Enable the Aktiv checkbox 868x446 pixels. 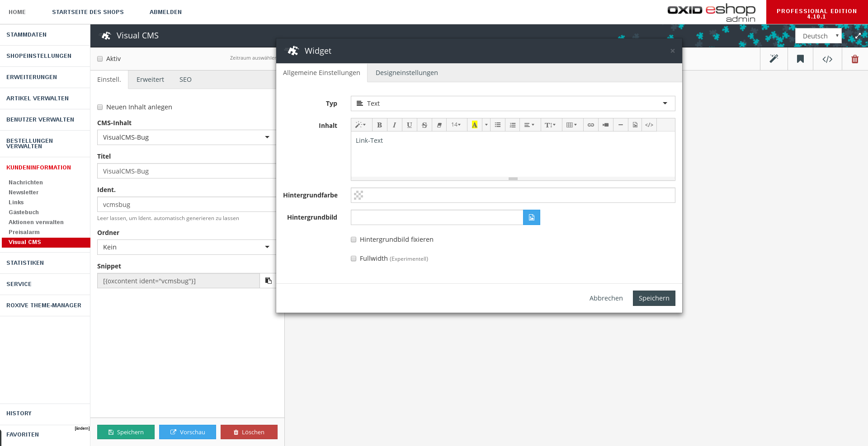pos(100,59)
